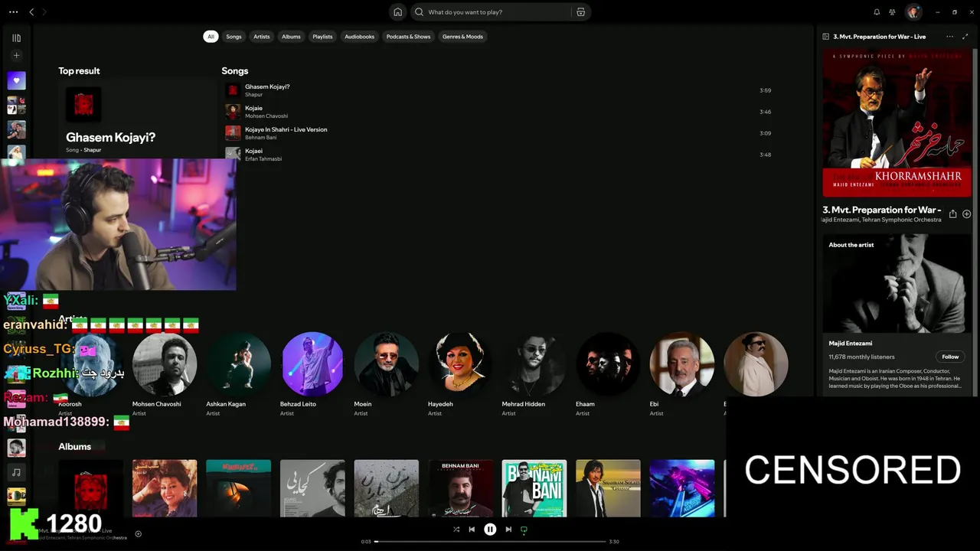Open '3. Mvt. Preparation for War' track title

pyautogui.click(x=882, y=210)
